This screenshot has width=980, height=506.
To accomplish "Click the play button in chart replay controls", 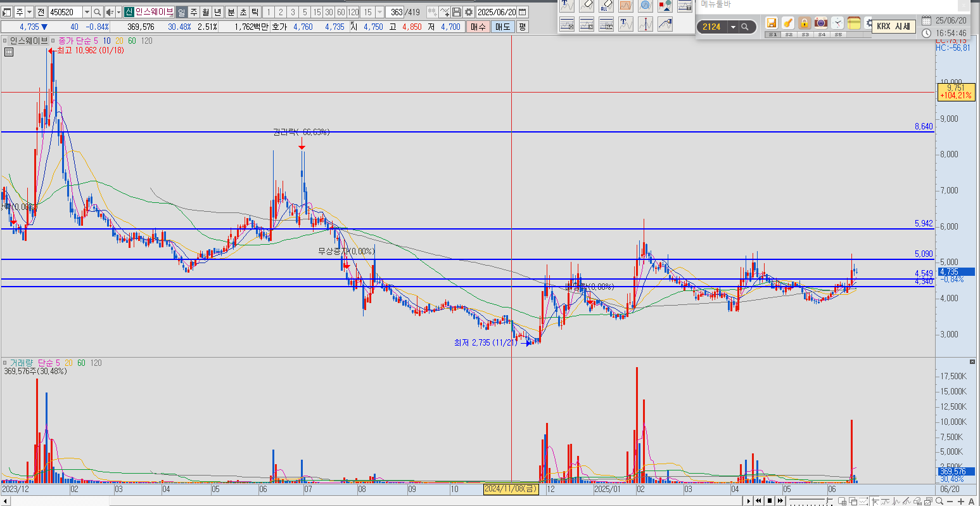I will (x=748, y=501).
